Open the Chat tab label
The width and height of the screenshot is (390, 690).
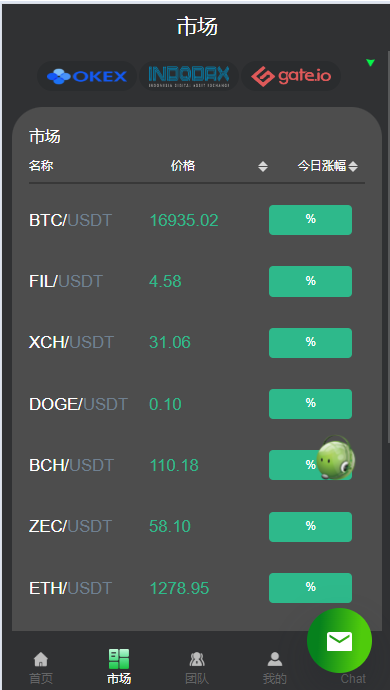click(353, 679)
